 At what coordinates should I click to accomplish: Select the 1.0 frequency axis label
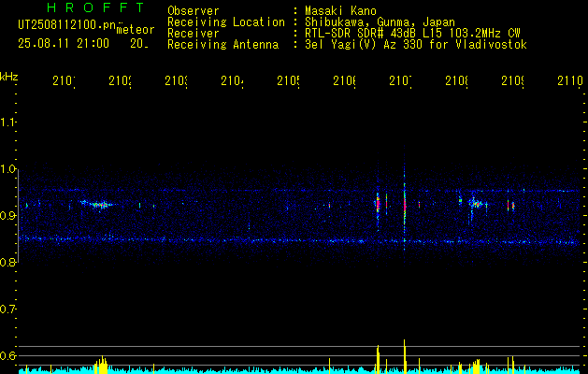pyautogui.click(x=8, y=169)
